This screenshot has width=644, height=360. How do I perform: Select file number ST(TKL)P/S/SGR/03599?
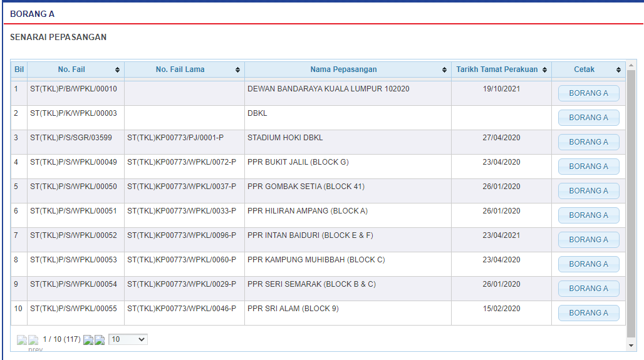[71, 138]
